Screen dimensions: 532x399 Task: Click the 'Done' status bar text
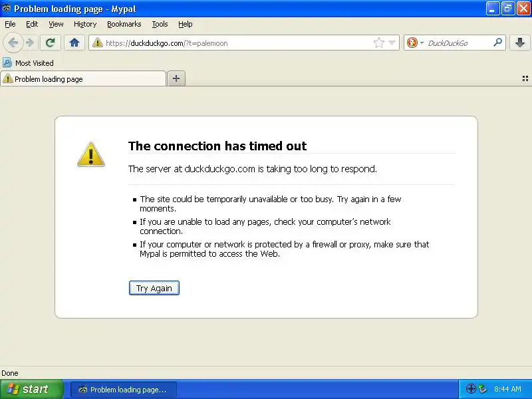[x=10, y=373]
